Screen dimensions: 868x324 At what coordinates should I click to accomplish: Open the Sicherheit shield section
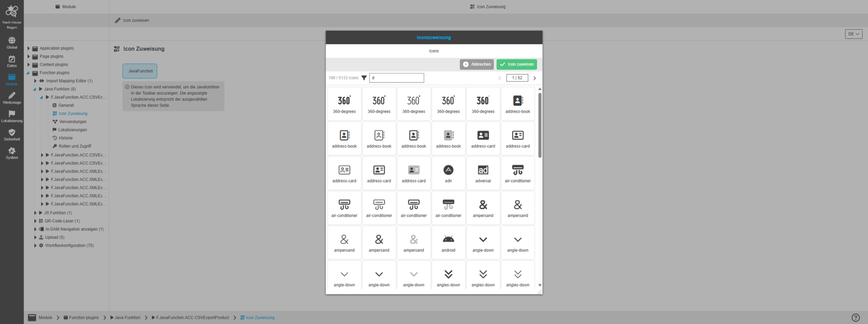point(12,135)
